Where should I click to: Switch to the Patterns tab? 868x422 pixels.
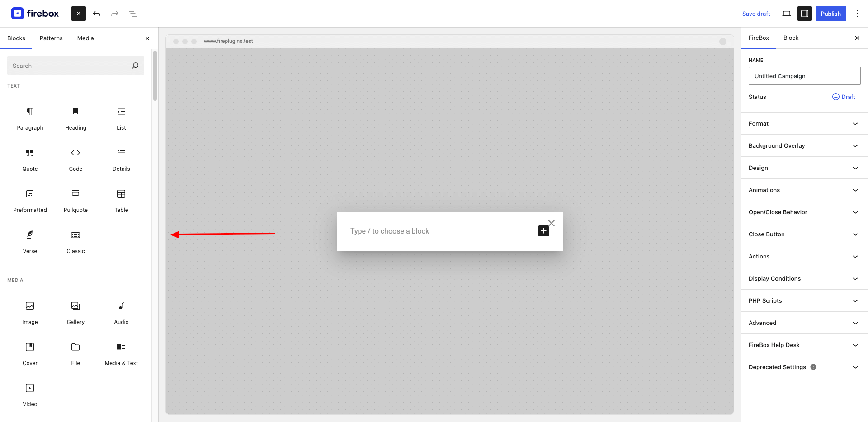point(51,38)
